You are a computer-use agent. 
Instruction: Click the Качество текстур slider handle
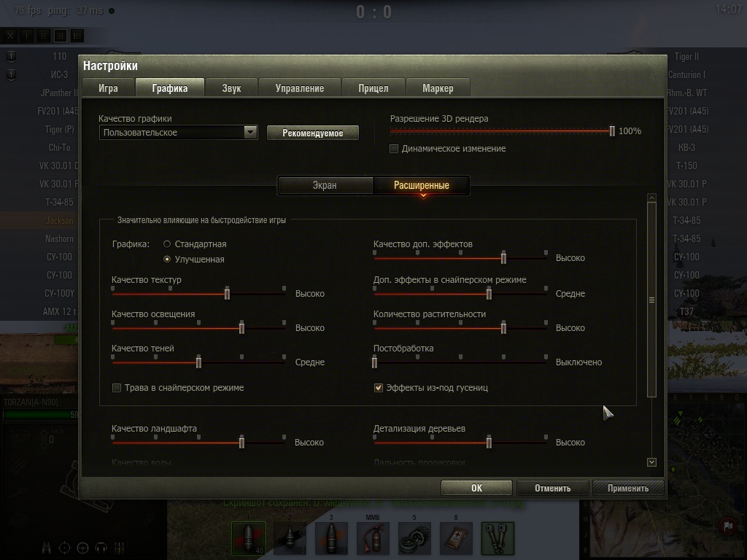228,294
